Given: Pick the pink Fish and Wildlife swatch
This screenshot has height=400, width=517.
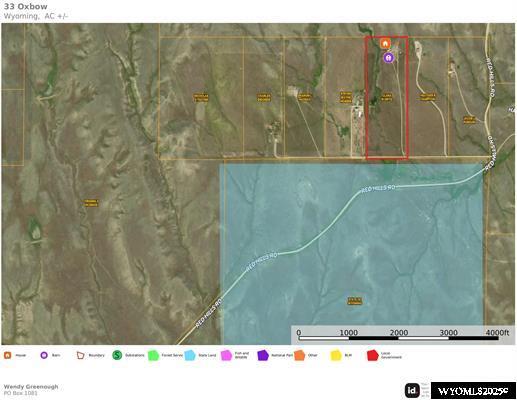Looking at the screenshot, I should [x=226, y=355].
